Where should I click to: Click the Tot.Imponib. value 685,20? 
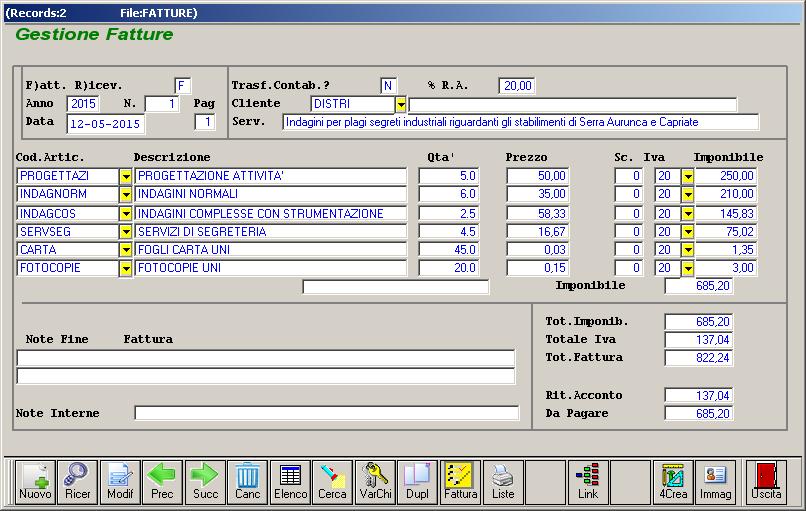[698, 322]
